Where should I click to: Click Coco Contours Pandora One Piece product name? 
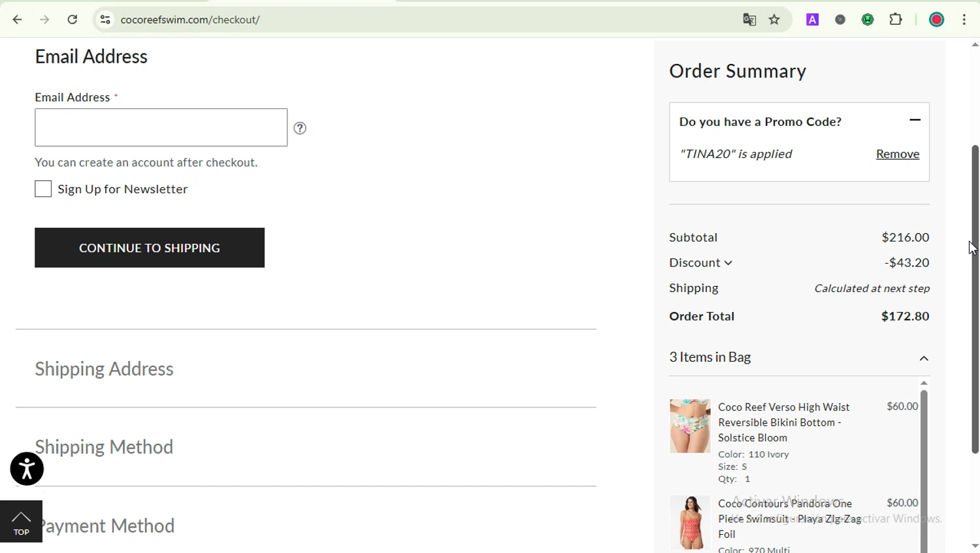pyautogui.click(x=789, y=518)
